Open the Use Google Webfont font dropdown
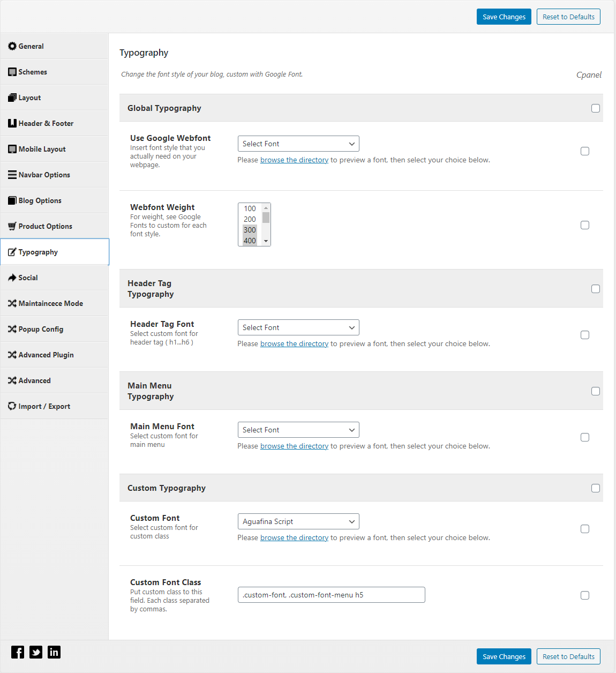This screenshot has height=673, width=616. pyautogui.click(x=298, y=144)
